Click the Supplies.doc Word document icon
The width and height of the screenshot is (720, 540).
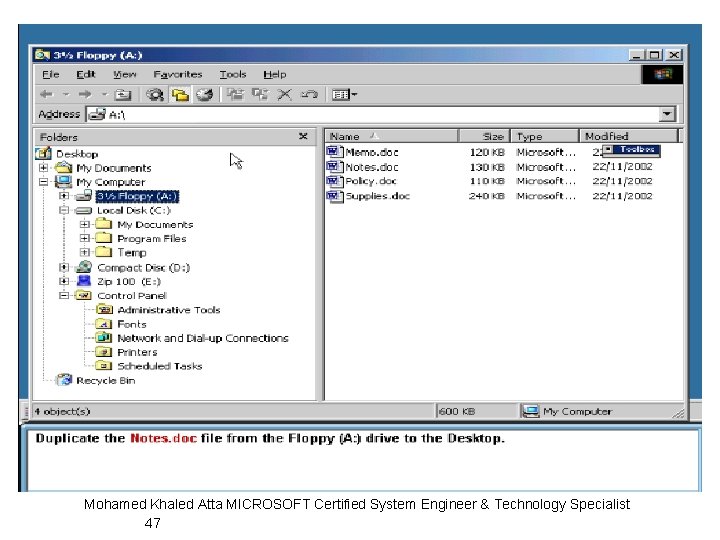pyautogui.click(x=335, y=197)
